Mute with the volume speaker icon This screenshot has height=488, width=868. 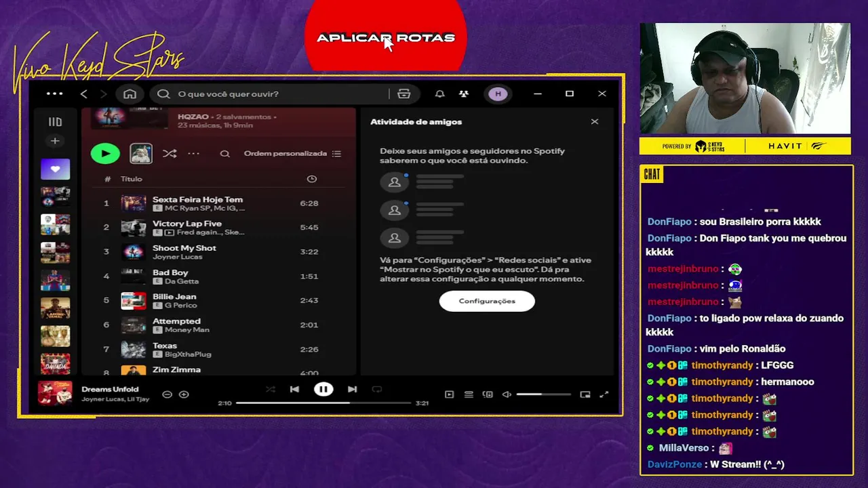click(507, 394)
